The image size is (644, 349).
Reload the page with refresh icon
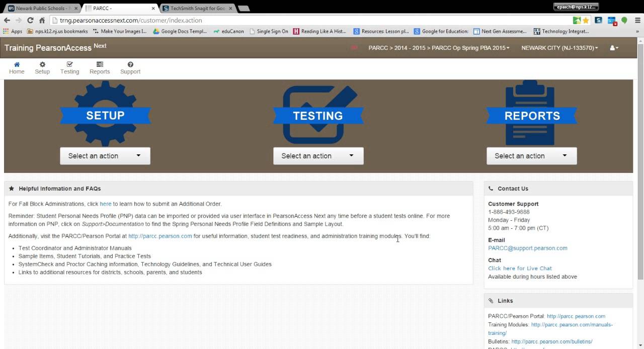[x=30, y=20]
